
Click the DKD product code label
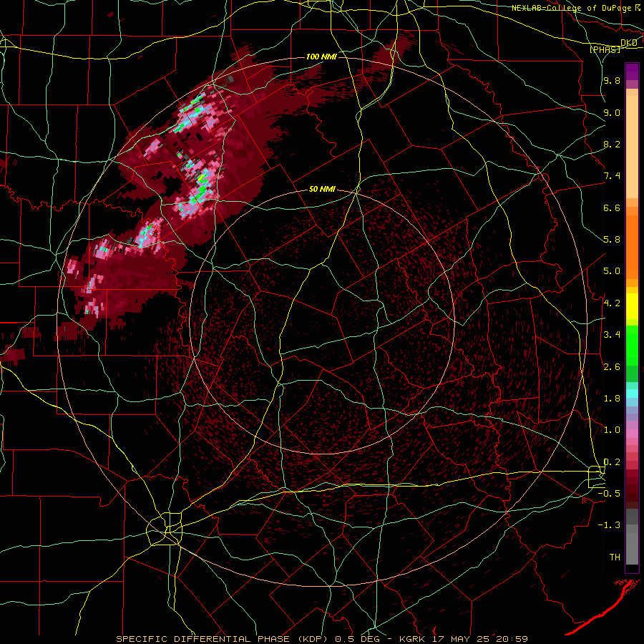629,43
